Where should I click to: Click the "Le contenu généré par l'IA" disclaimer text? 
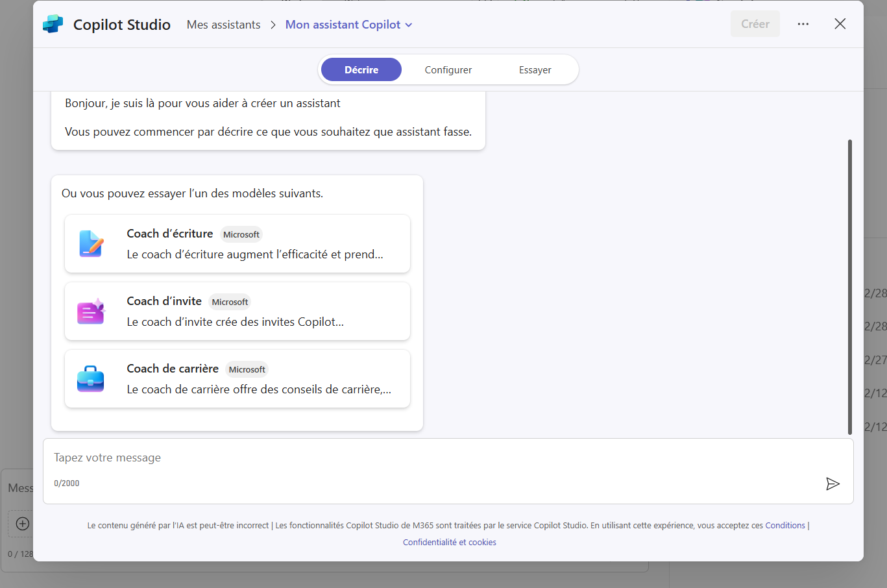tap(178, 526)
